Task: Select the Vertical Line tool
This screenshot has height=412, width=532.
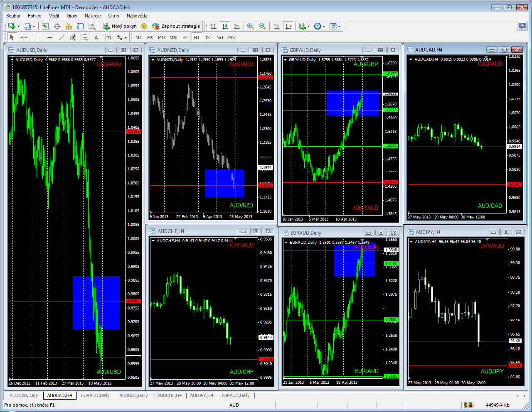Action: pyautogui.click(x=38, y=37)
